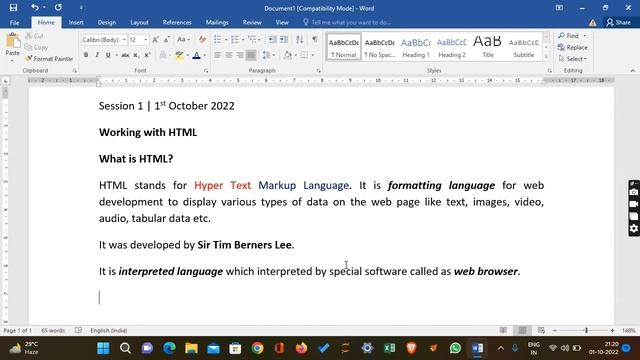Adjust the zoom level slider
The height and width of the screenshot is (360, 640).
pos(586,330)
